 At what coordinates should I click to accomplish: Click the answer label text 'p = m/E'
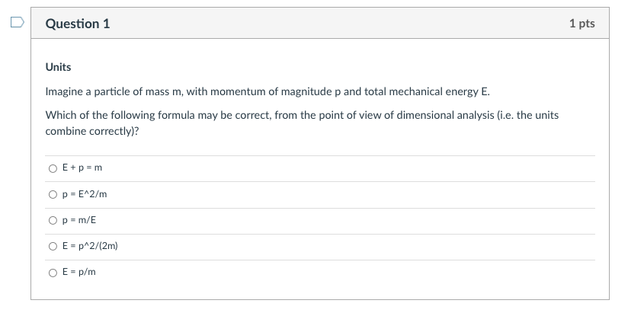[79, 220]
